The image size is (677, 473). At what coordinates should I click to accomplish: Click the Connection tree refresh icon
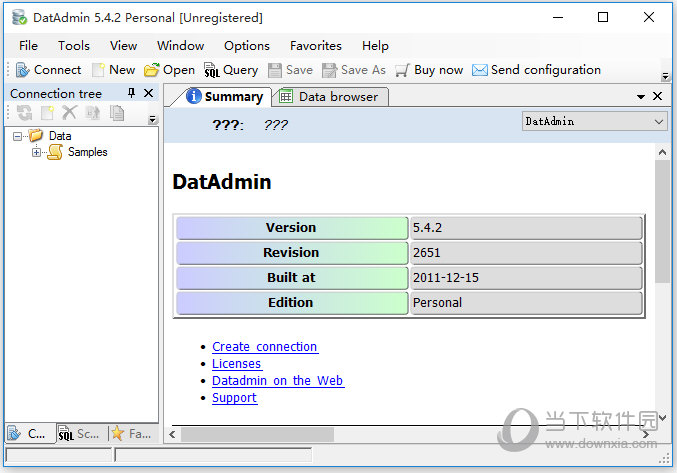(x=24, y=114)
